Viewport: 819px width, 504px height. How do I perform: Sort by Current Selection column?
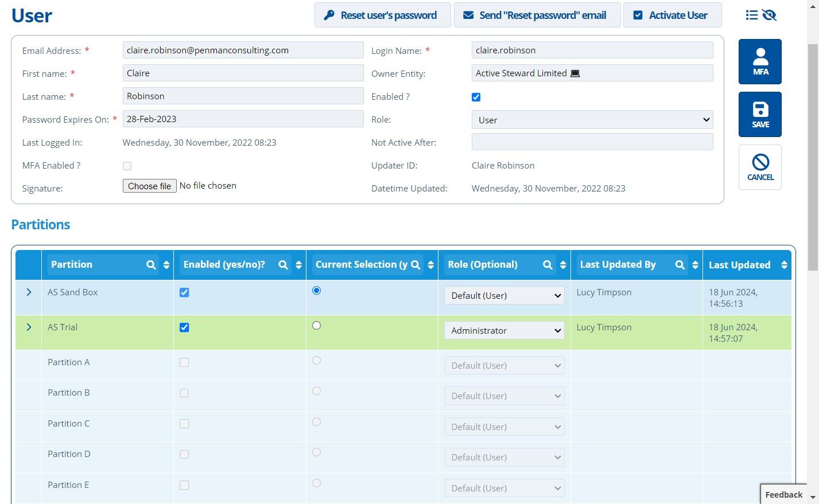[431, 265]
